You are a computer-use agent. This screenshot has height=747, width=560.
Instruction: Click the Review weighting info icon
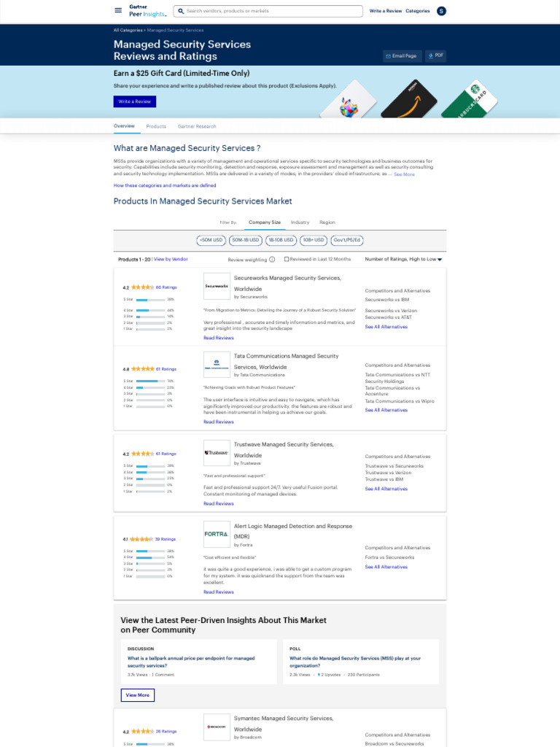(x=272, y=259)
